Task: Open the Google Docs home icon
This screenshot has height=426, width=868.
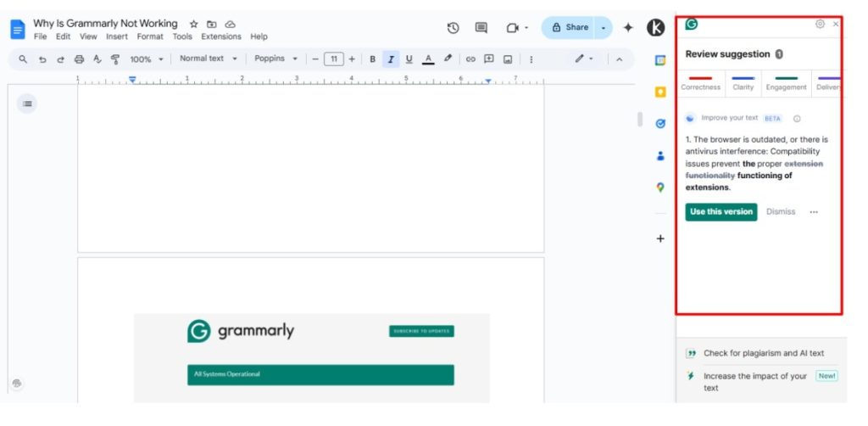Action: 18,30
